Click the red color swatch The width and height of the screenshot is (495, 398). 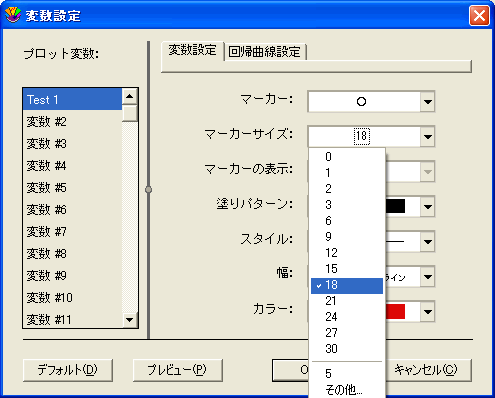tap(395, 312)
